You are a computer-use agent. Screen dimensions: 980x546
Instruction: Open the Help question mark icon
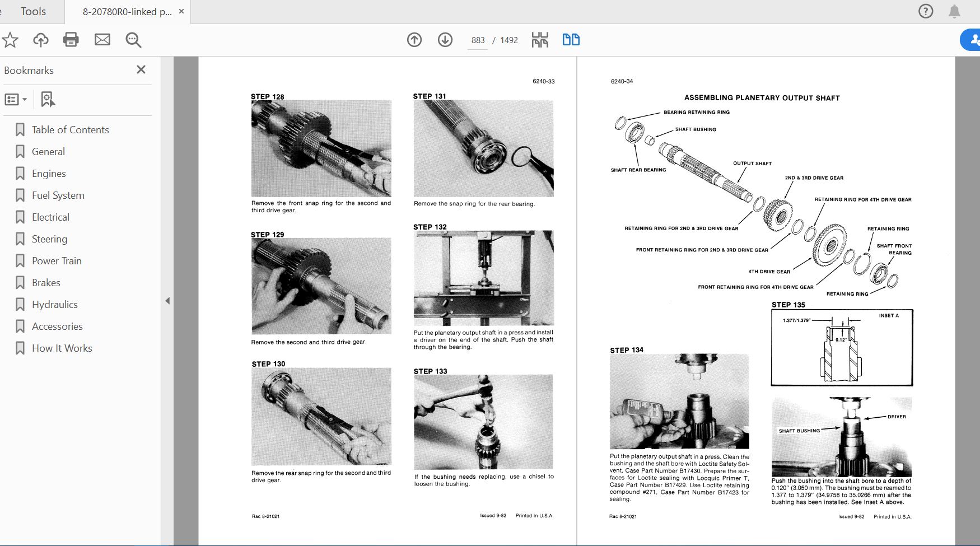(x=926, y=11)
